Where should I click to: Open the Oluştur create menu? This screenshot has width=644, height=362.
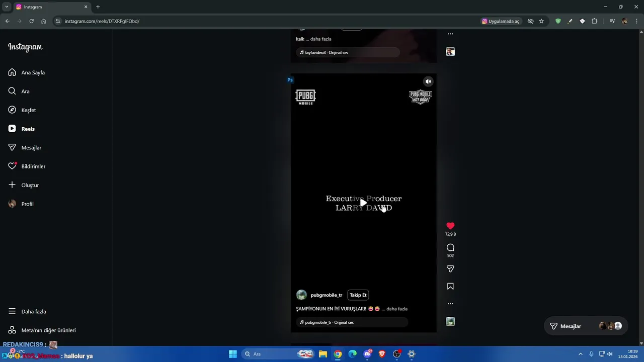coord(24,185)
